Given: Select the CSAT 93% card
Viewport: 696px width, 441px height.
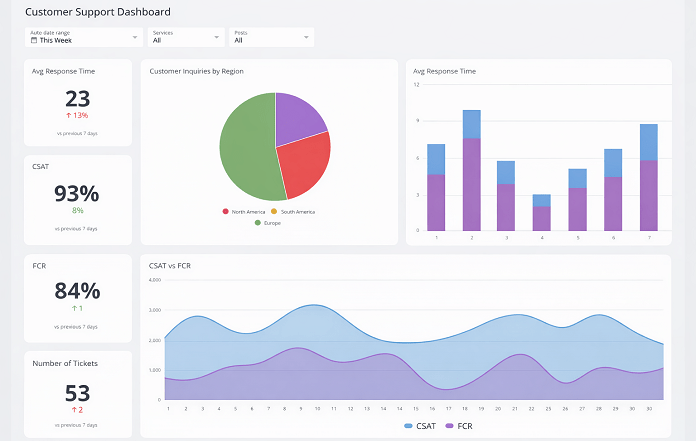Looking at the screenshot, I should coord(78,200).
